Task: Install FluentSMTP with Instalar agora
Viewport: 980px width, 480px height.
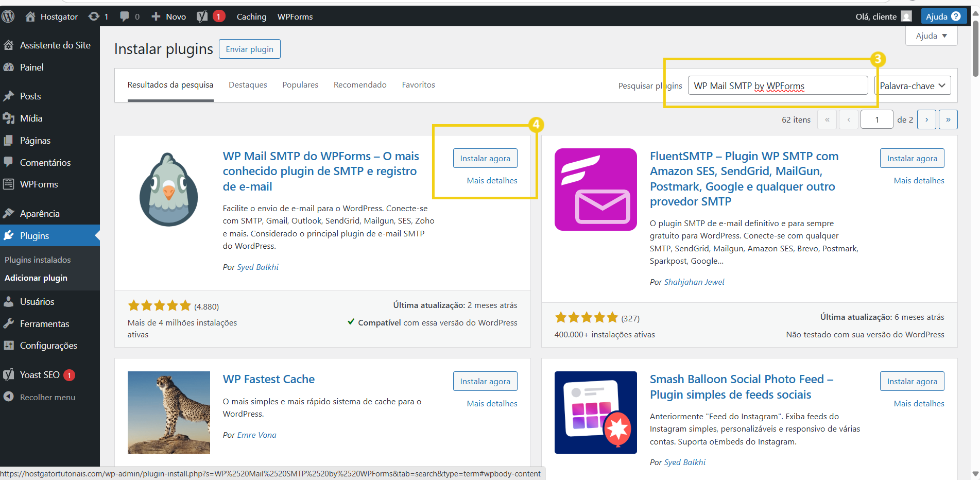Action: click(912, 158)
